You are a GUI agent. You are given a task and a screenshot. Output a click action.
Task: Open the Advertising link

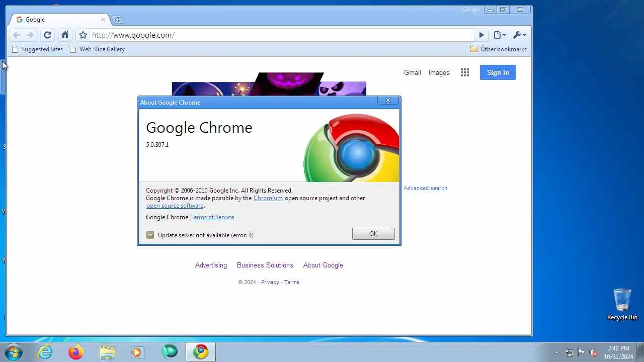(211, 265)
